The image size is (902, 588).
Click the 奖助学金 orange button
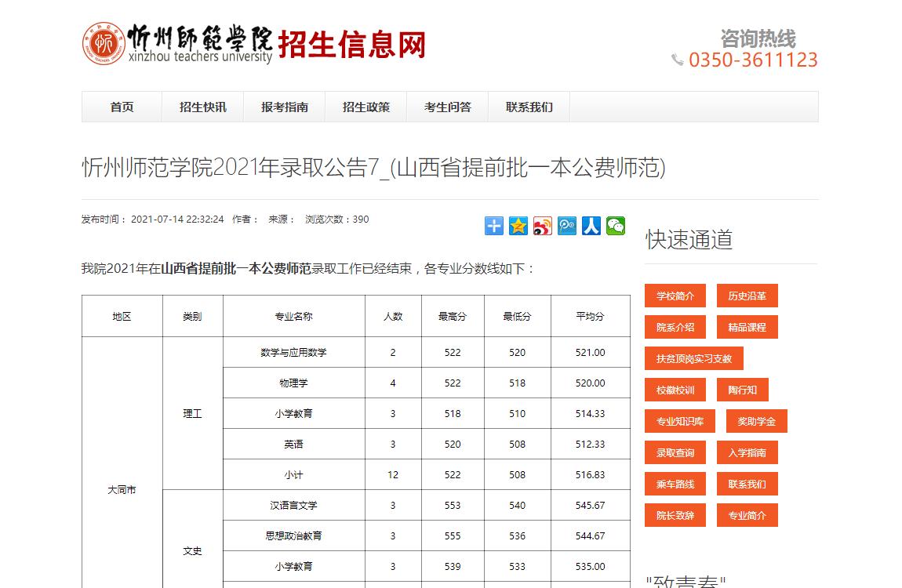click(x=756, y=422)
